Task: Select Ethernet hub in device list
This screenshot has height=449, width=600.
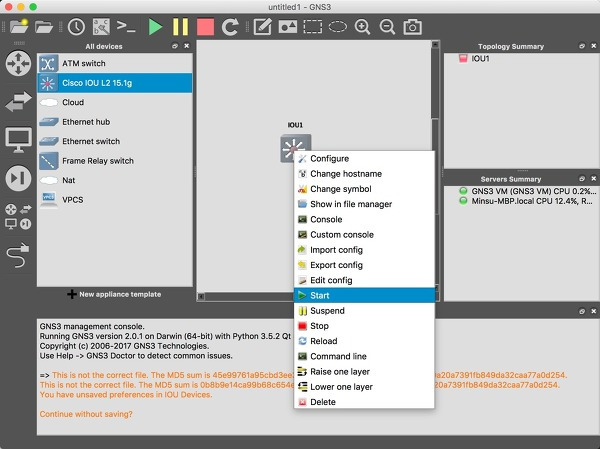Action: point(115,122)
